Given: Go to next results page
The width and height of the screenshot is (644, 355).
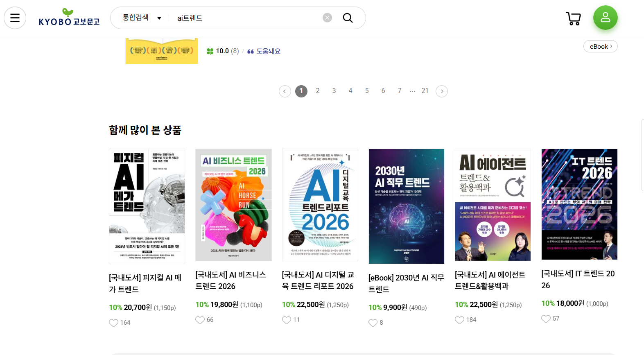Looking at the screenshot, I should tap(442, 91).
